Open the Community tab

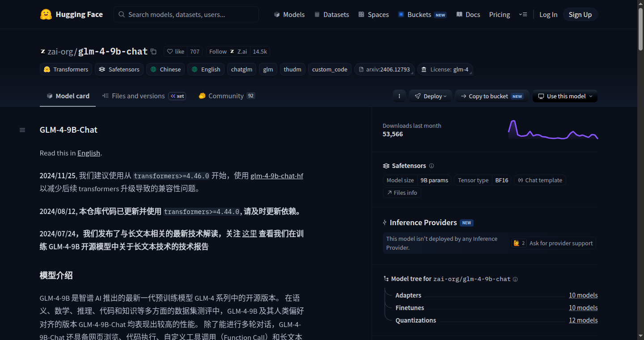[x=227, y=96]
